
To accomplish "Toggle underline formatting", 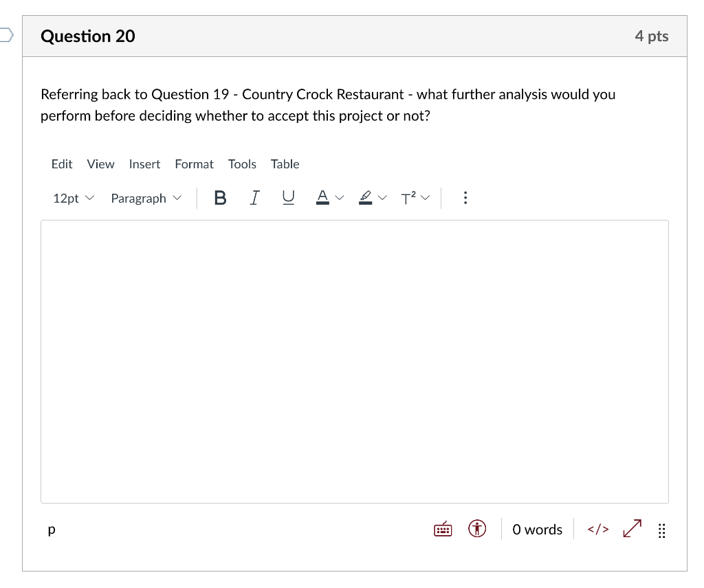I will pyautogui.click(x=288, y=198).
